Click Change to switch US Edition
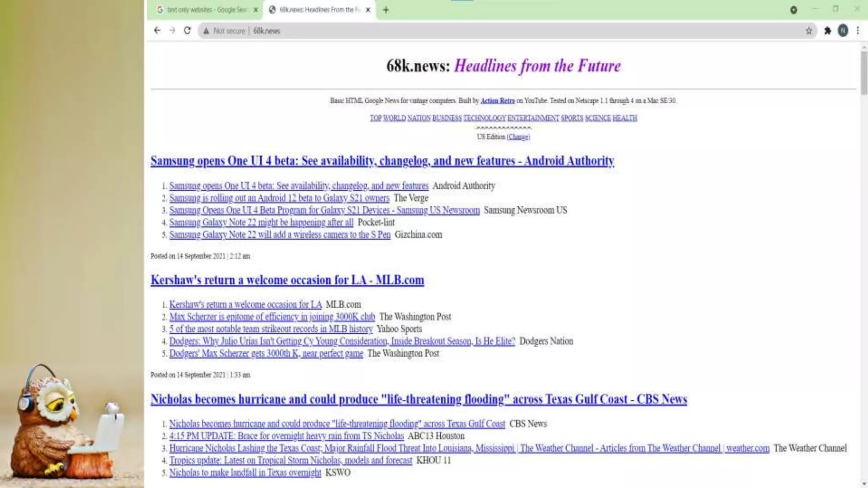 point(518,137)
